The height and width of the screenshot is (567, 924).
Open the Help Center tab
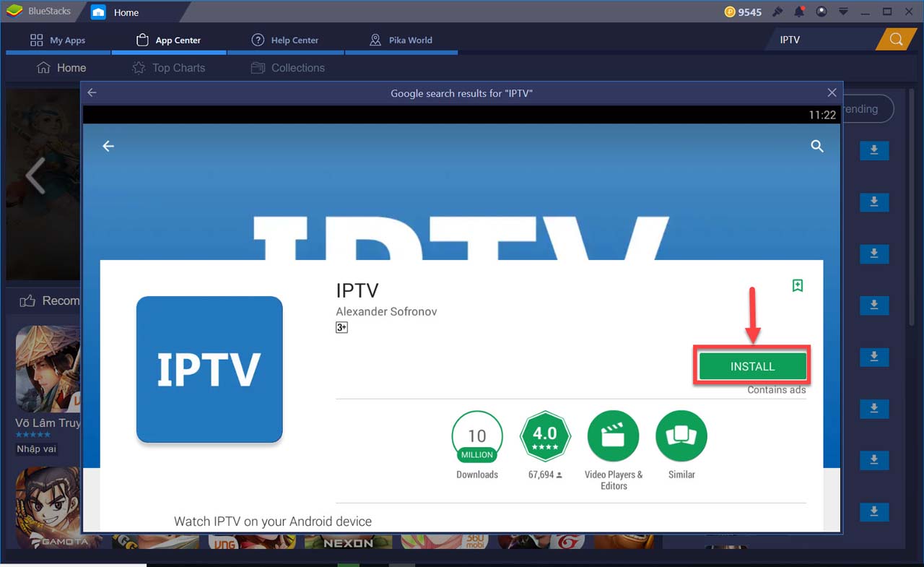(x=285, y=40)
